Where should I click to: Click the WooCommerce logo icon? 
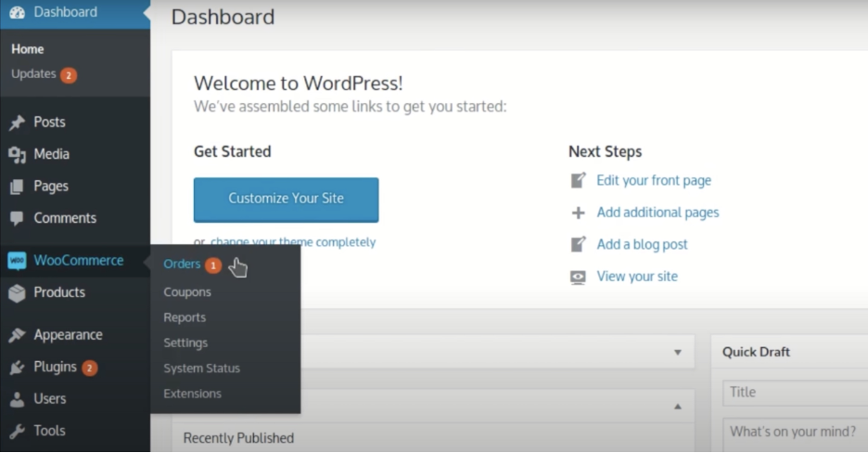(17, 261)
